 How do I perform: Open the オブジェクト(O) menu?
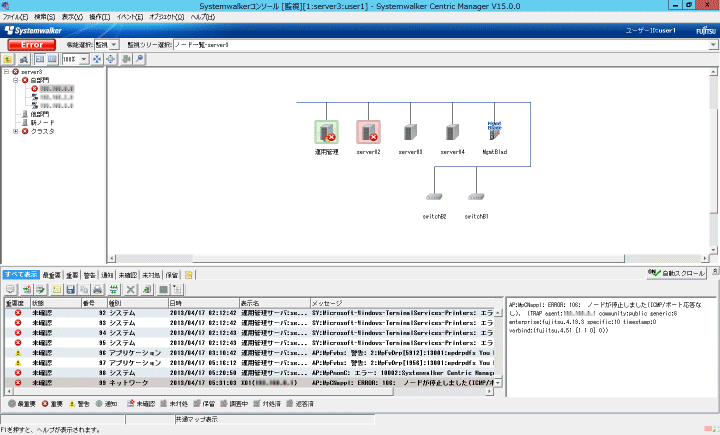(166, 17)
